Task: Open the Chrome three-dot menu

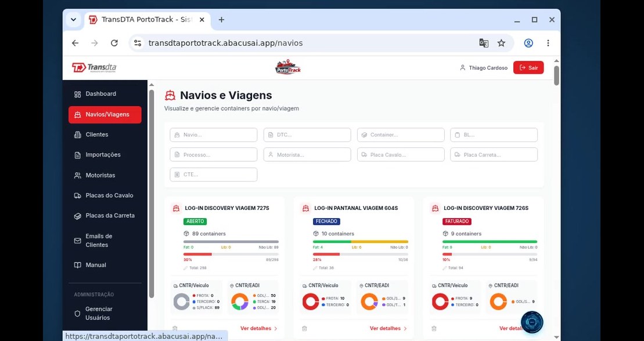Action: 548,43
